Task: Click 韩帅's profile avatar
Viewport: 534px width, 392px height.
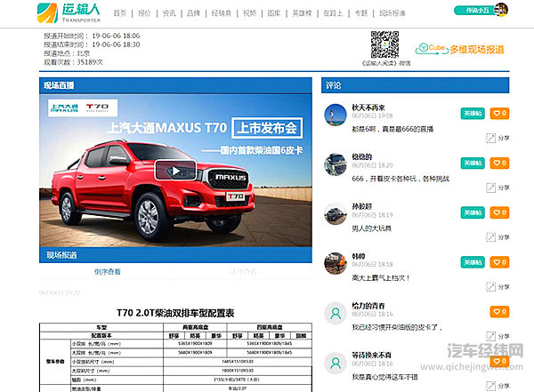Action: click(x=336, y=264)
